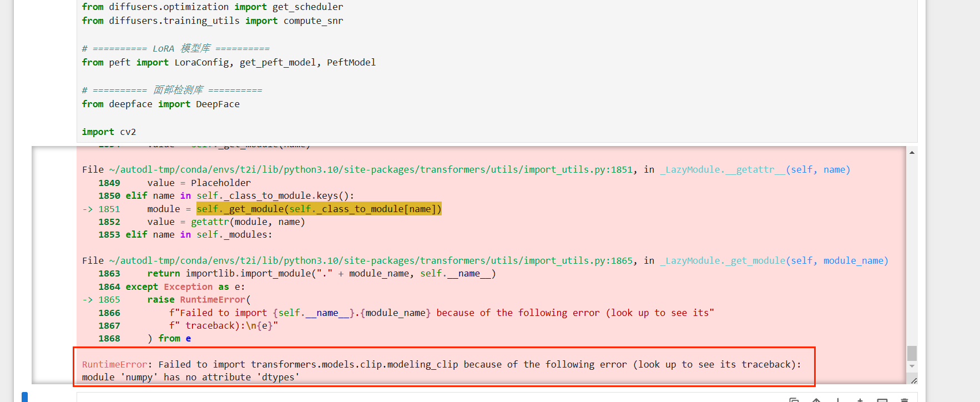980x402 pixels.
Task: Delete the cell with trash icon
Action: [904, 400]
